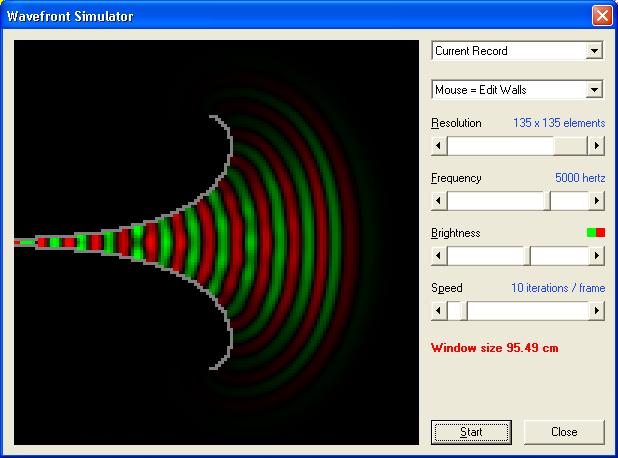Click the Frequency slider right arrow
Viewport: 618px width, 458px height.
point(596,201)
